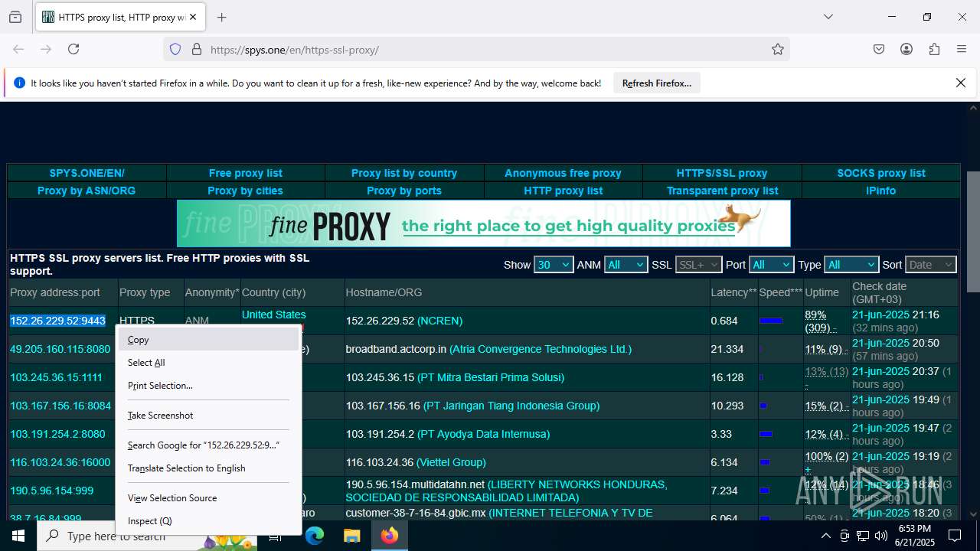Click proxy address 116.103.24.36:16000
980x551 pixels.
(60, 462)
